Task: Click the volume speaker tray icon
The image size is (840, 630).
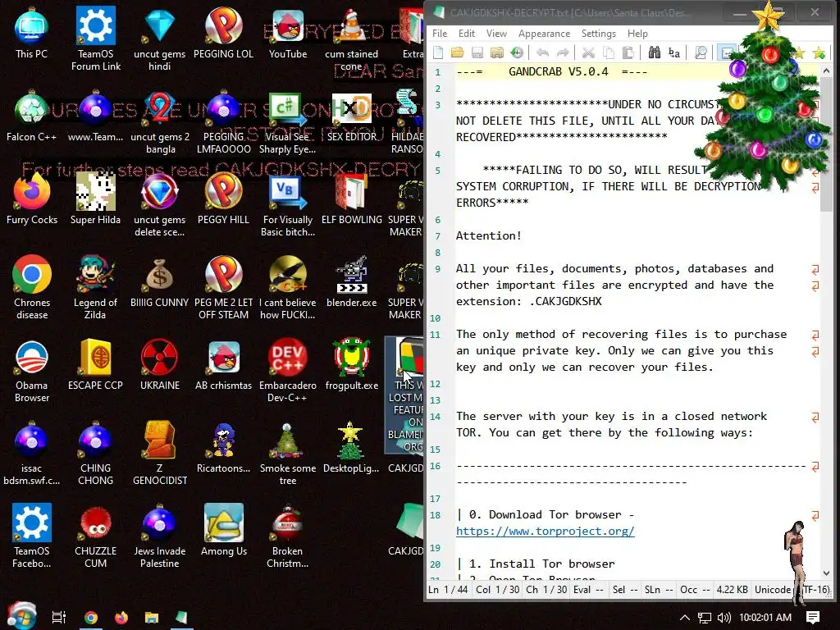Action: (724, 618)
